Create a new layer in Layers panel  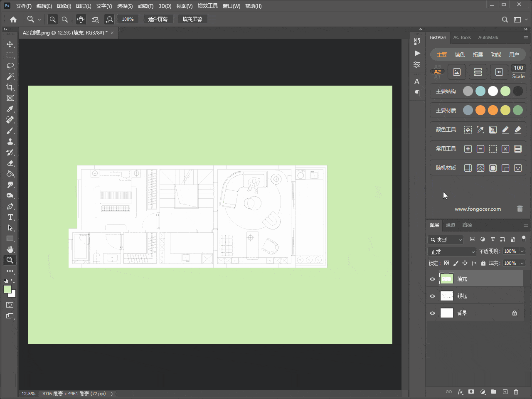505,392
